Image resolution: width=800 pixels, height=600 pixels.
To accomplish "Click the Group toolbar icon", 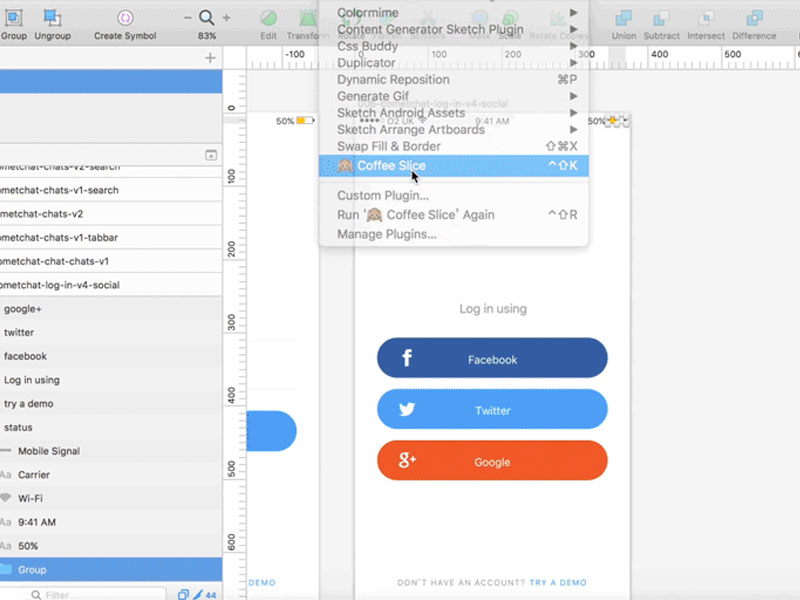I will click(13, 18).
